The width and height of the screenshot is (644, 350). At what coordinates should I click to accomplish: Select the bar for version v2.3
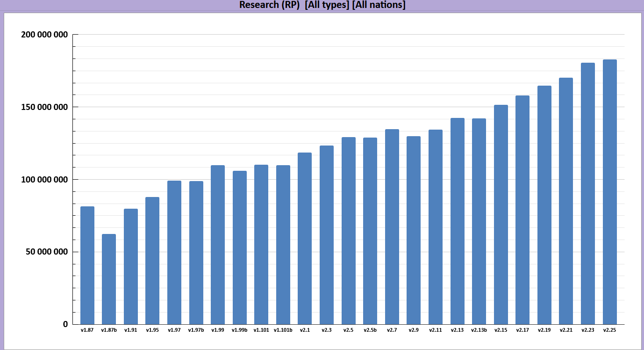tap(327, 235)
